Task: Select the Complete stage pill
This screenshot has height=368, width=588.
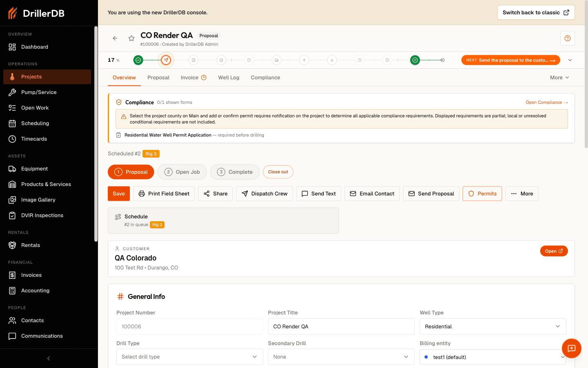Action: pyautogui.click(x=235, y=172)
